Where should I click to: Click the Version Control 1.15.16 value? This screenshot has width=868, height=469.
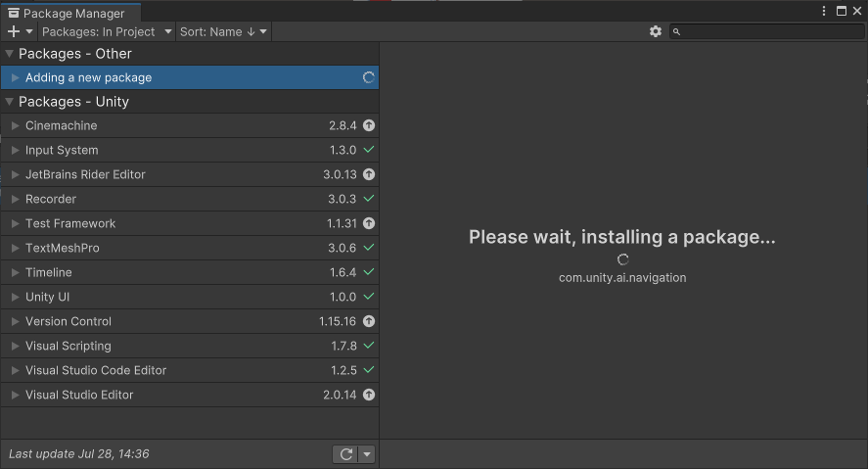(x=338, y=321)
